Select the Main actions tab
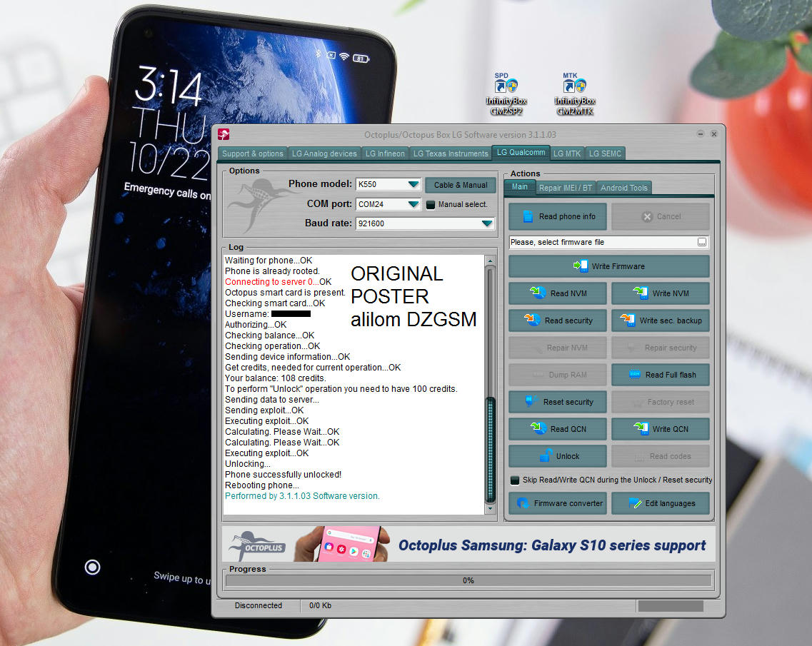This screenshot has height=646, width=812. 520,187
